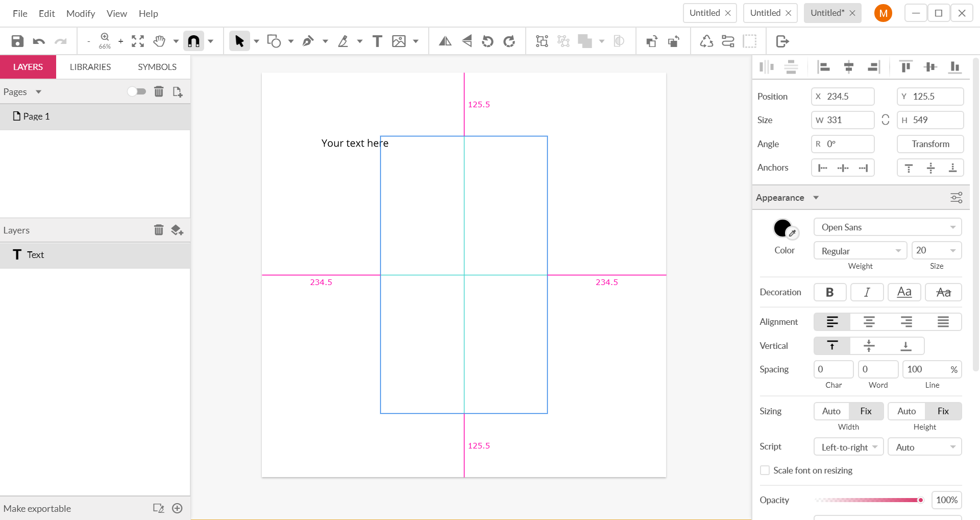The width and height of the screenshot is (980, 520).
Task: Open the Modify menu
Action: coord(81,13)
